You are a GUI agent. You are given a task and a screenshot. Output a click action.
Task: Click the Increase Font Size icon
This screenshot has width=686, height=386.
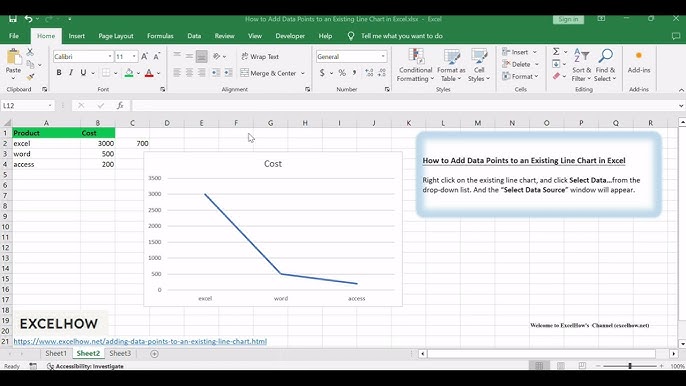click(144, 56)
